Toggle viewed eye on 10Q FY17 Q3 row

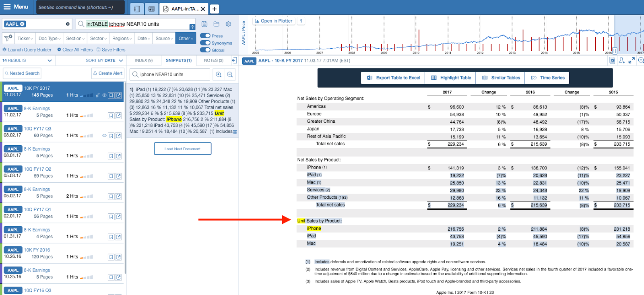[104, 136]
